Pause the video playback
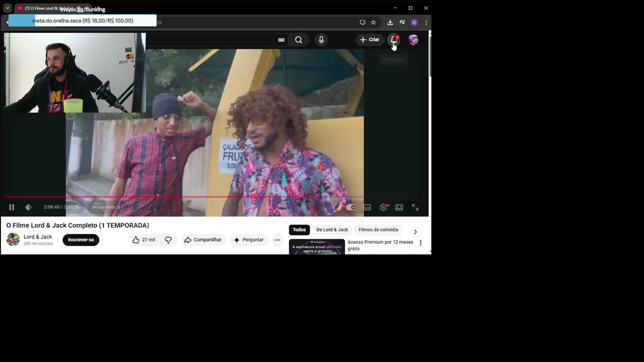The image size is (644, 362). coord(12,207)
